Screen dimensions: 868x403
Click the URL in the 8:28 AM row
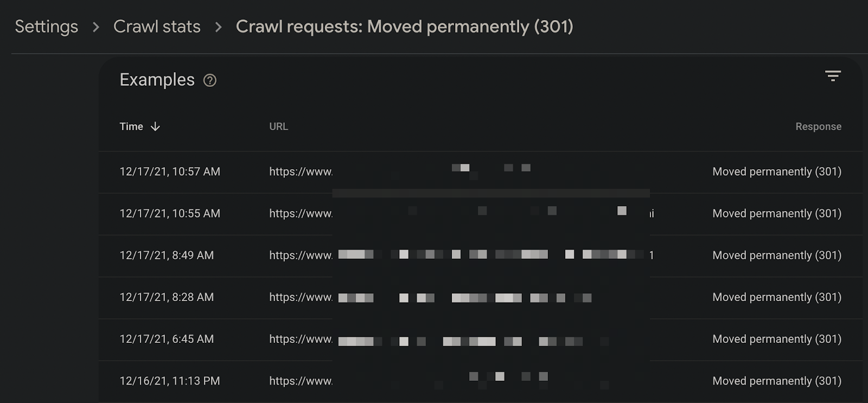pos(430,297)
